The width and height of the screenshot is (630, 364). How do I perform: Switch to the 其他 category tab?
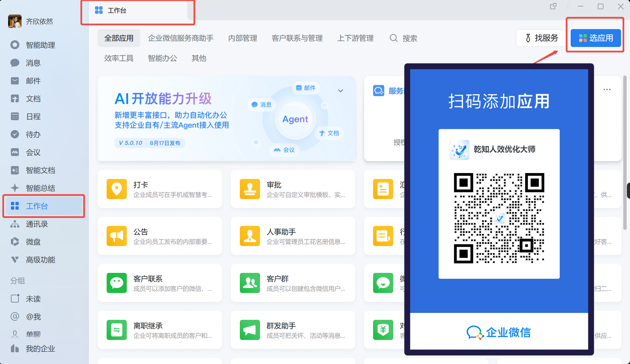199,58
